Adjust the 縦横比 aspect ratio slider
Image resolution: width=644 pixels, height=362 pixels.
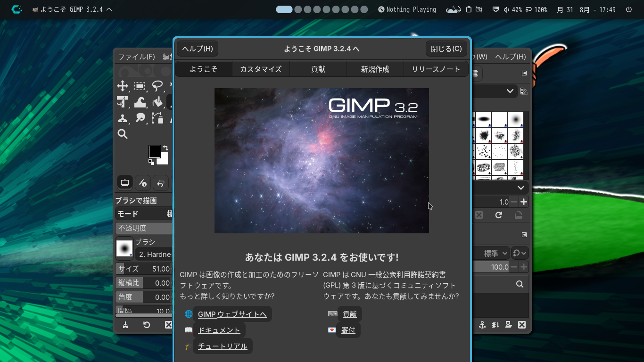[144, 283]
